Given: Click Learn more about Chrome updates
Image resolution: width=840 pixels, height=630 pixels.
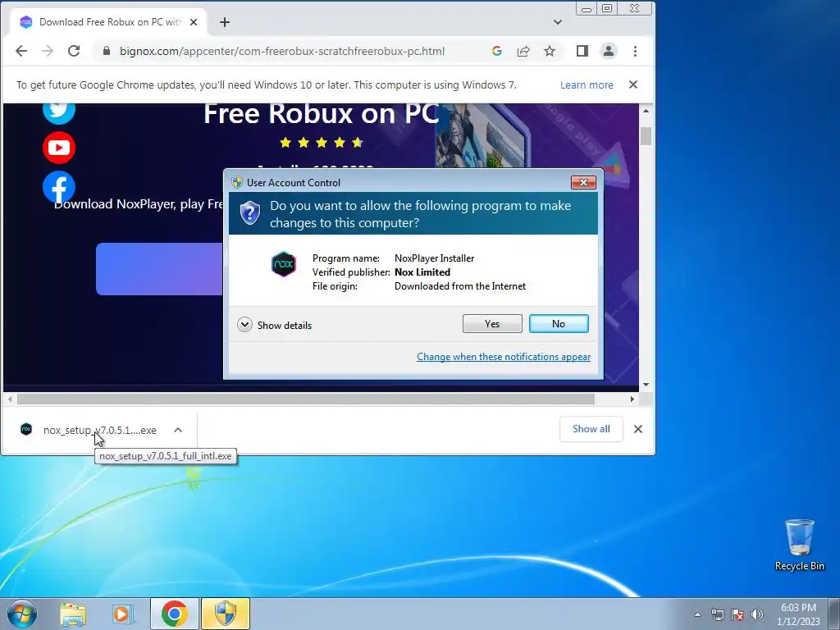Looking at the screenshot, I should pyautogui.click(x=587, y=84).
